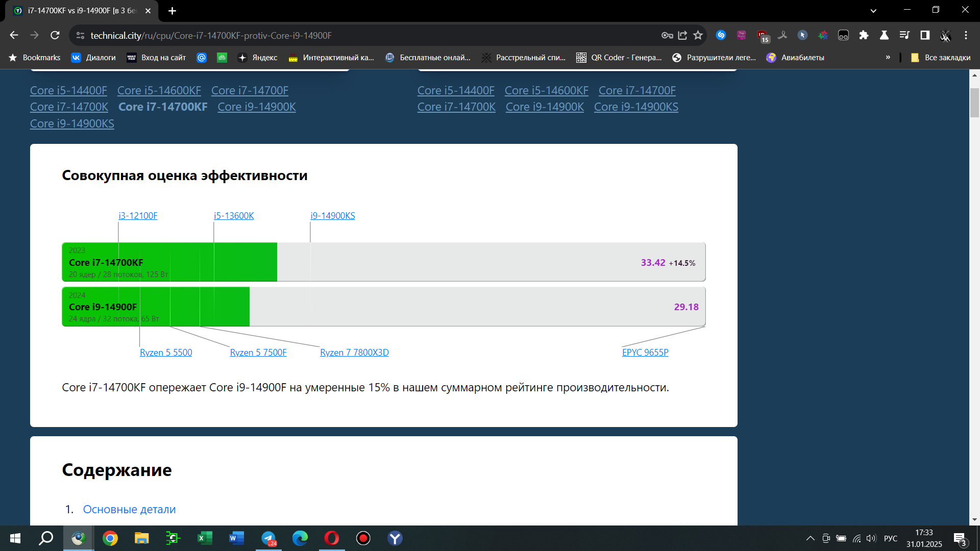Click the Основные детали contents link
This screenshot has height=551, width=980.
129,509
